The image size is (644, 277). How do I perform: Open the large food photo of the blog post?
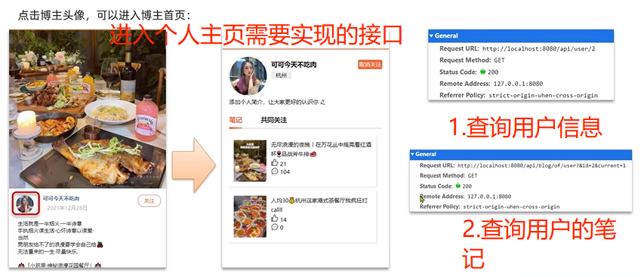(x=88, y=109)
